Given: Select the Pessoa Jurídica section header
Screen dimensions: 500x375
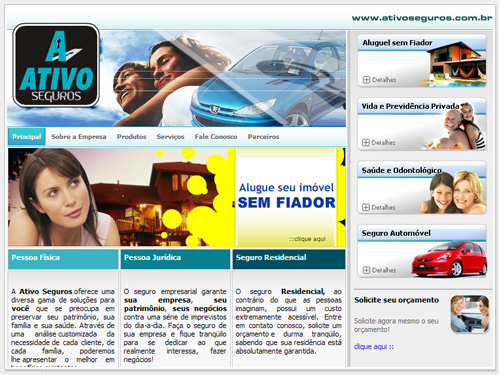Looking at the screenshot, I should (175, 259).
